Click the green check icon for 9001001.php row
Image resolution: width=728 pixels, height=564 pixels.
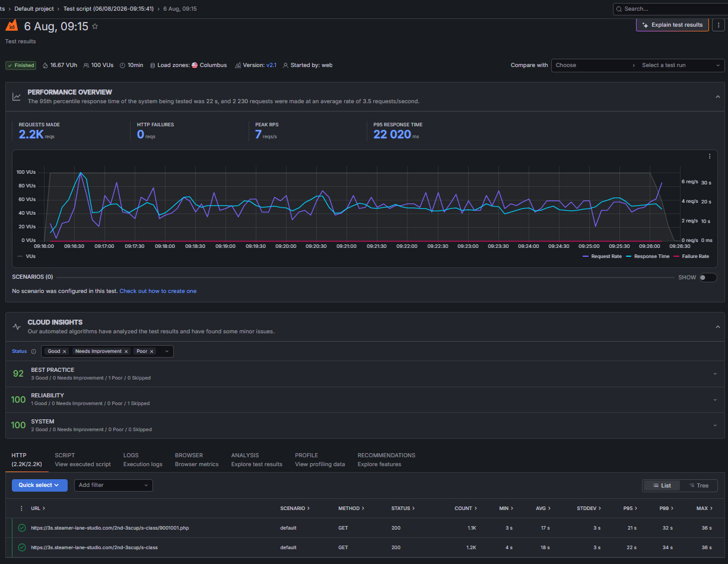pos(22,528)
